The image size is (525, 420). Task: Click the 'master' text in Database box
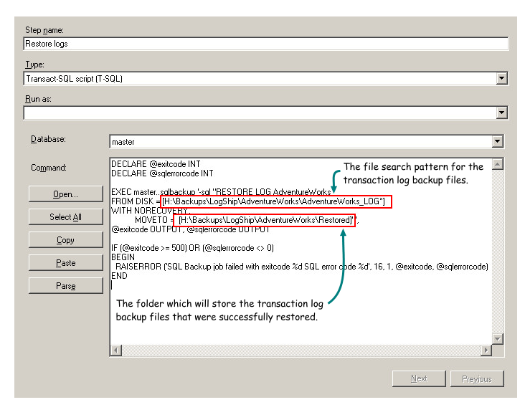[x=123, y=142]
